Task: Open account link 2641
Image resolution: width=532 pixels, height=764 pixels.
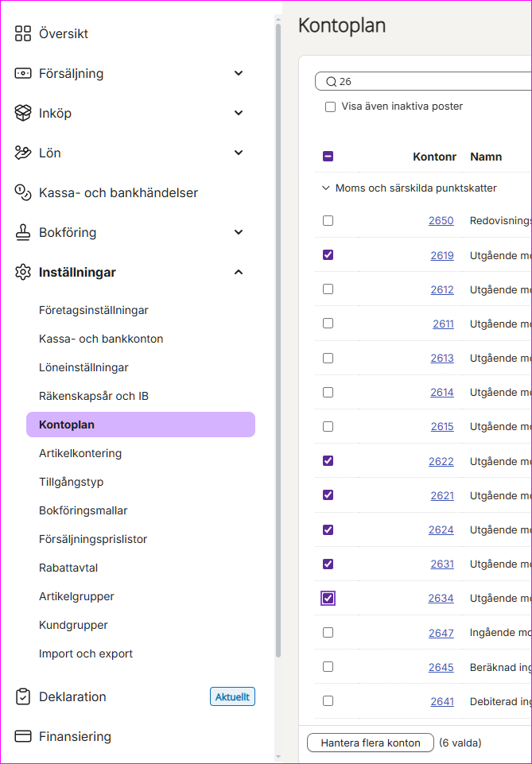Action: 442,702
